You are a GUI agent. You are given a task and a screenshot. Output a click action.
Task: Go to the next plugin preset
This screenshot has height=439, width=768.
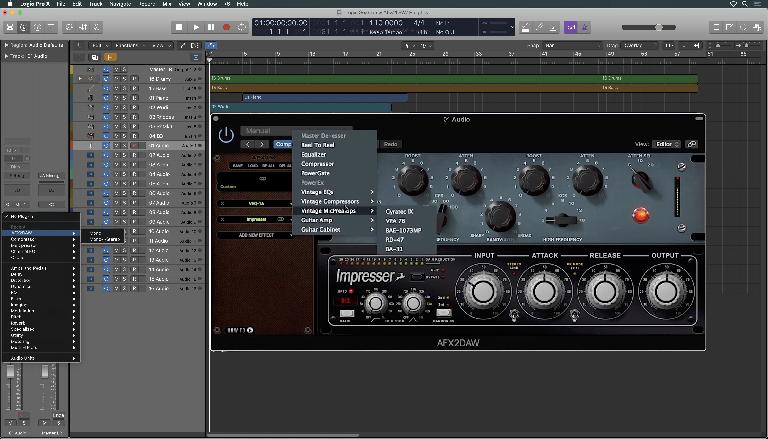click(263, 144)
